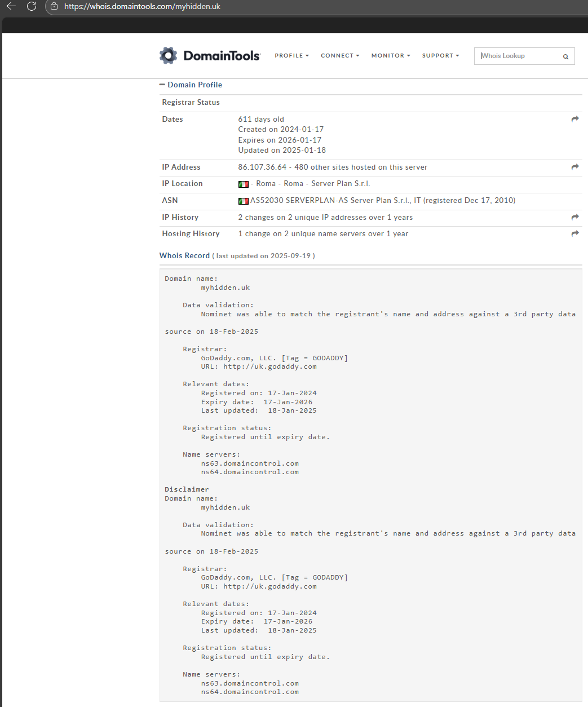The height and width of the screenshot is (707, 588).
Task: Click the 'IP Location' row label
Action: 182,184
